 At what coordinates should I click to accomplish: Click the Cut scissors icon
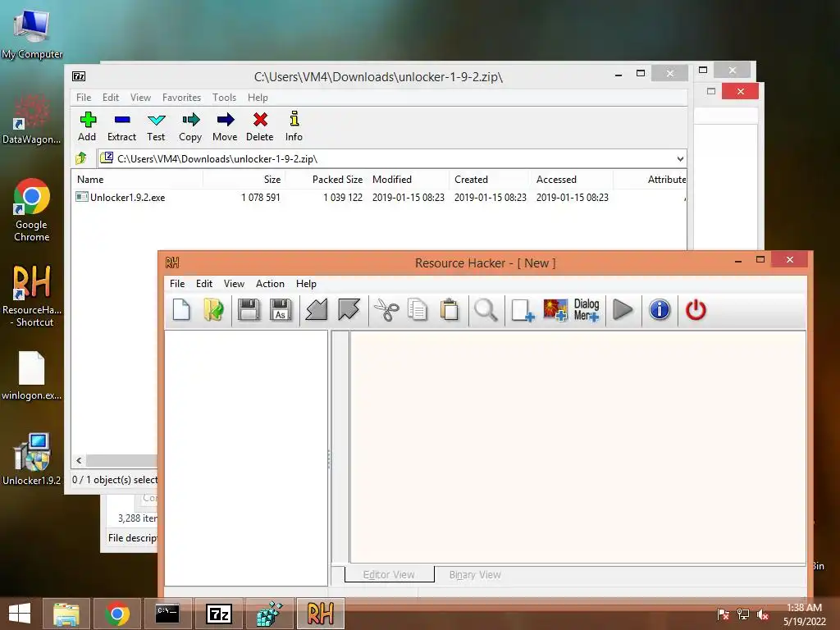click(386, 310)
